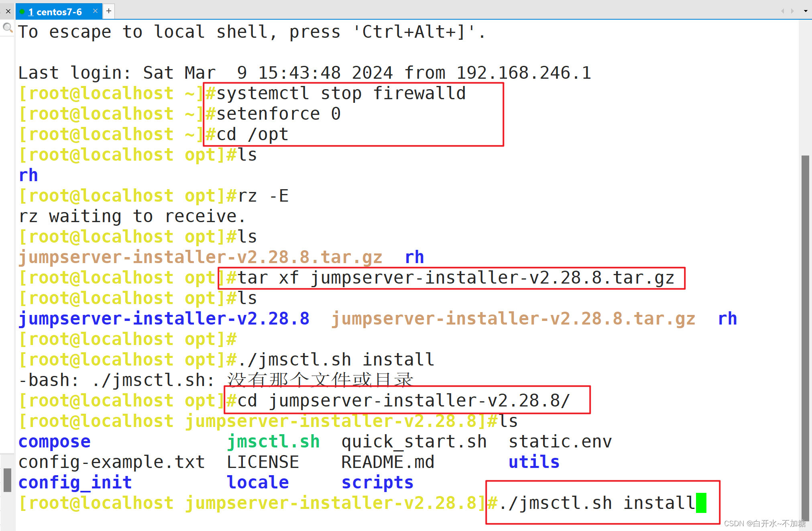
Task: Click the 'Last login' line
Action: [305, 73]
